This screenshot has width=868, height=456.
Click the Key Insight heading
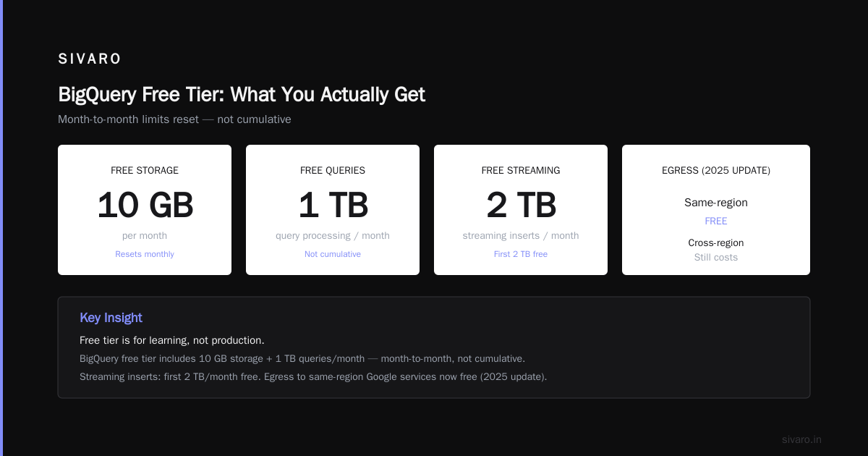[x=111, y=318]
